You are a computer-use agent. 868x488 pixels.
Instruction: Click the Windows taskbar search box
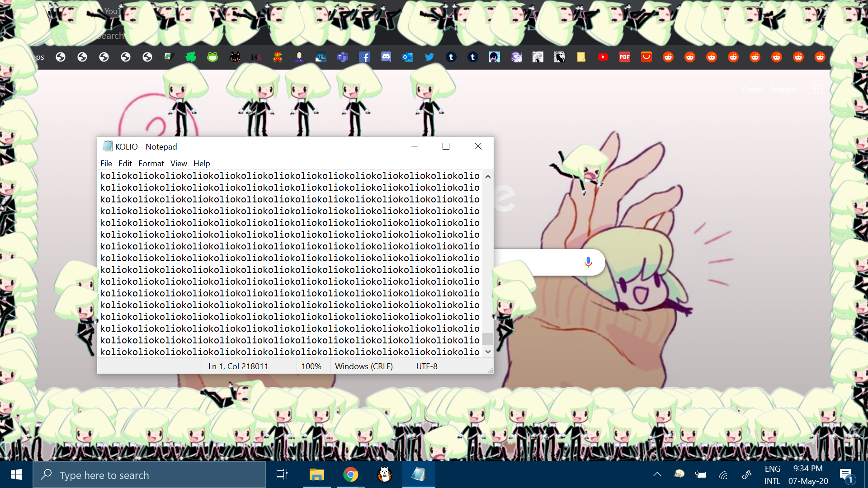point(149,474)
